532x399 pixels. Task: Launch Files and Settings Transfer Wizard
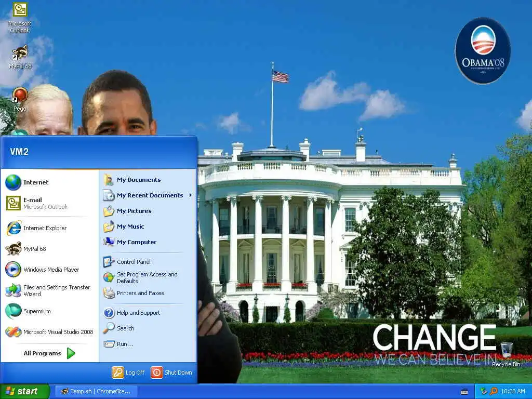49,290
